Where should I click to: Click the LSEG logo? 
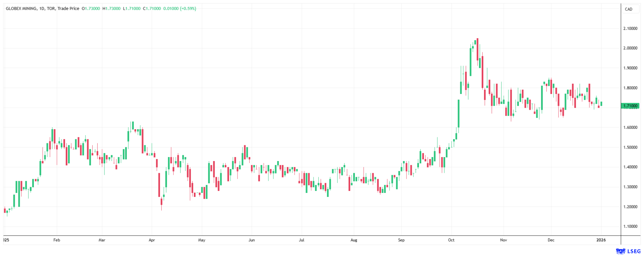pos(628,251)
